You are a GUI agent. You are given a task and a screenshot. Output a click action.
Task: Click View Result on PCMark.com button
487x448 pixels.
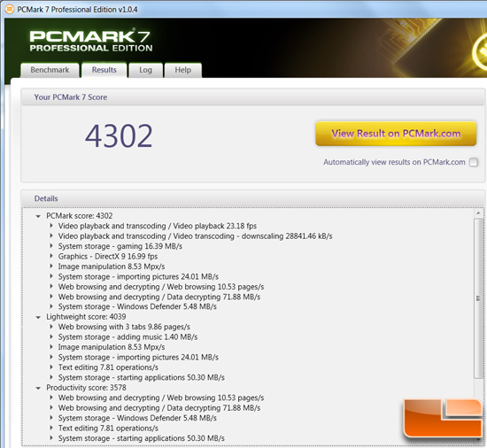click(x=396, y=134)
